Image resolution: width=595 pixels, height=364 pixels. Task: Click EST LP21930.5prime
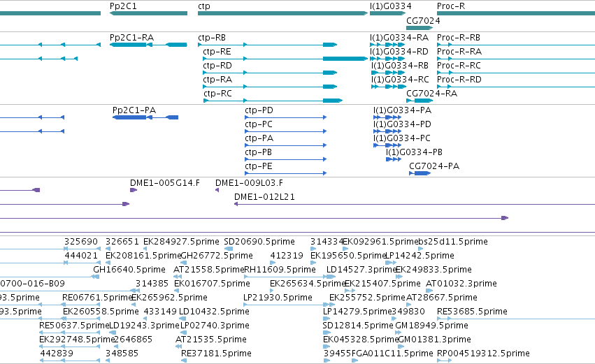278,298
